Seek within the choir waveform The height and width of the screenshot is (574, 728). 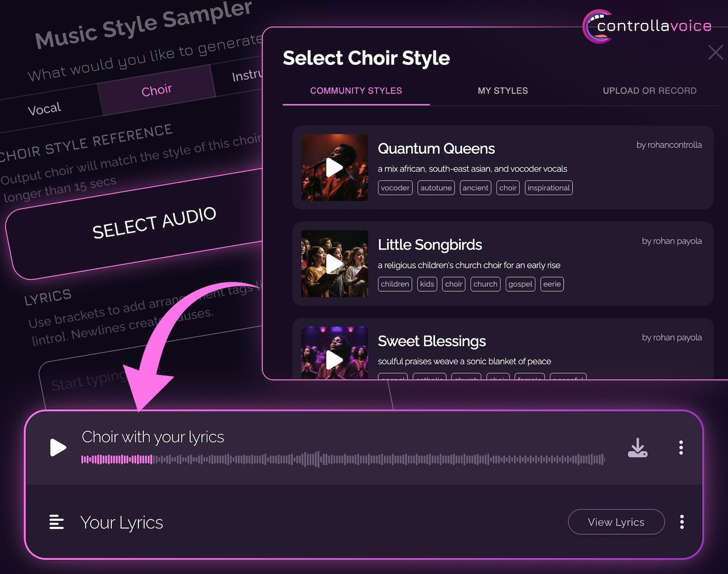point(343,460)
